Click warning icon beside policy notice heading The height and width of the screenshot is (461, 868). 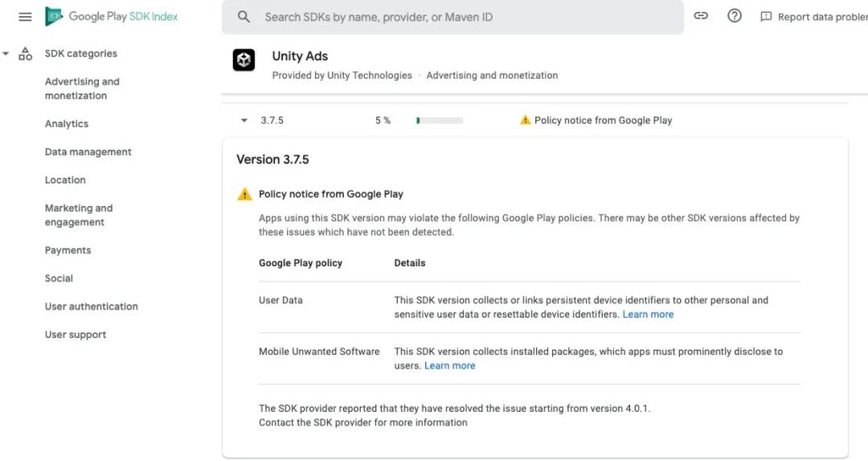(x=244, y=194)
